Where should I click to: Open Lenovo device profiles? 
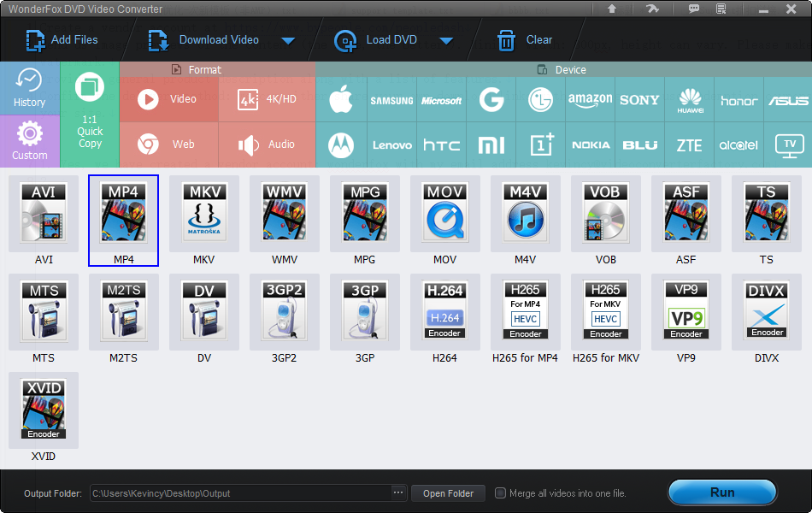[x=391, y=145]
